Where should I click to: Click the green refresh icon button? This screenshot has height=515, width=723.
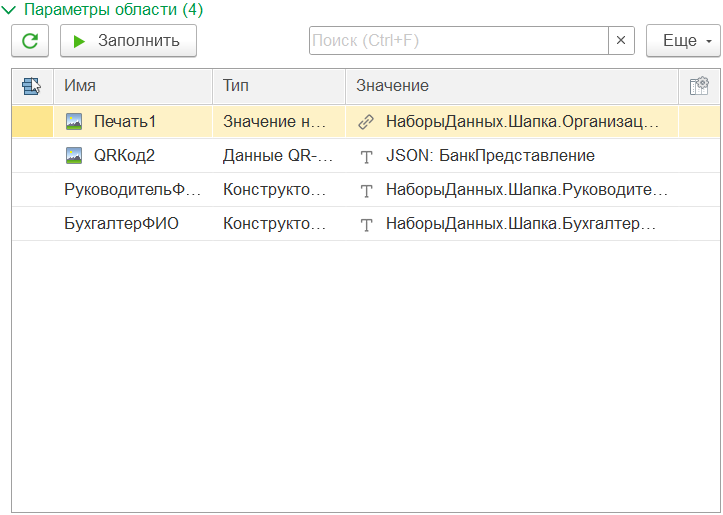pyautogui.click(x=30, y=41)
